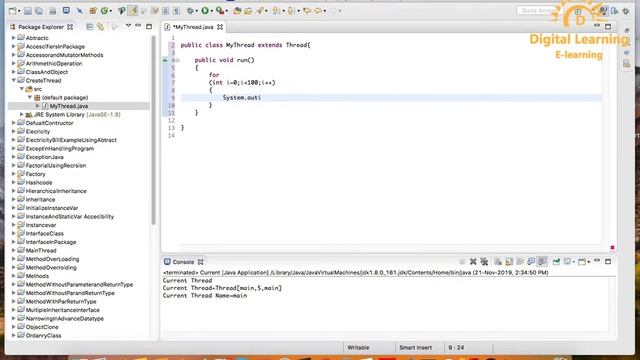
Task: Collapse All in Package Explorer
Action: point(89,27)
